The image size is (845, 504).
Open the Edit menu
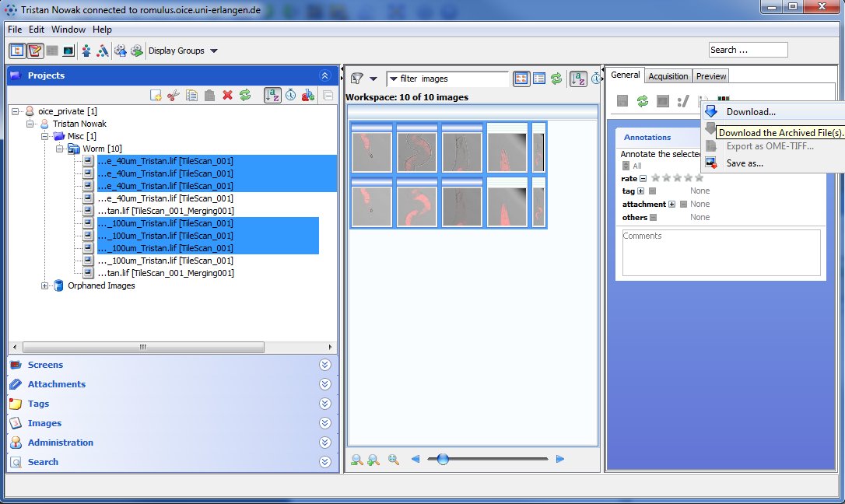[37, 30]
